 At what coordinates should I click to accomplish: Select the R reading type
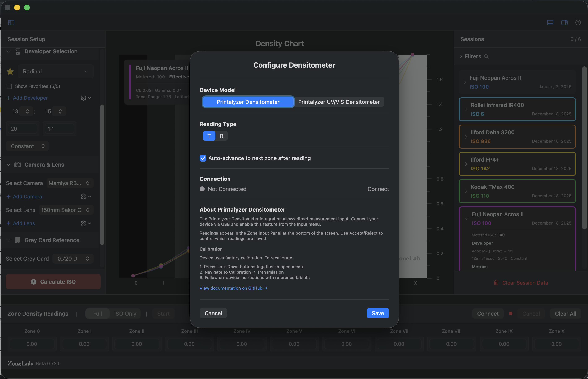[x=222, y=136]
